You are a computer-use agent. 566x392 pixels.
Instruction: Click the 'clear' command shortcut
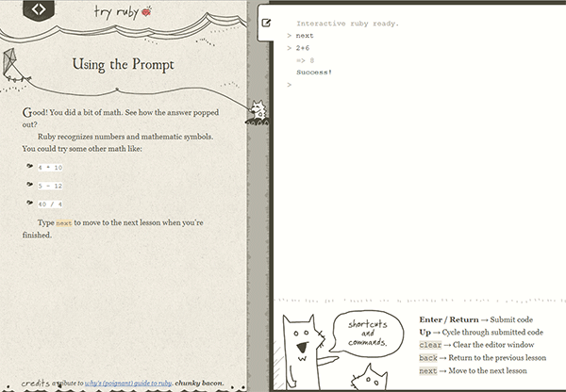click(x=430, y=345)
